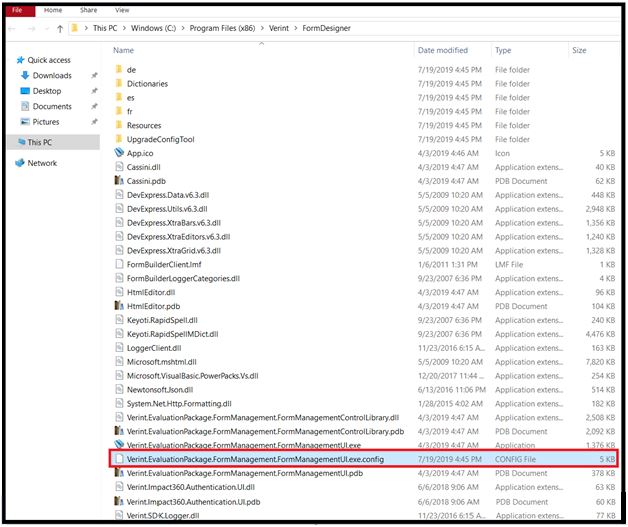The image size is (628, 527).
Task: Select the App.ico file icon
Action: [x=119, y=153]
